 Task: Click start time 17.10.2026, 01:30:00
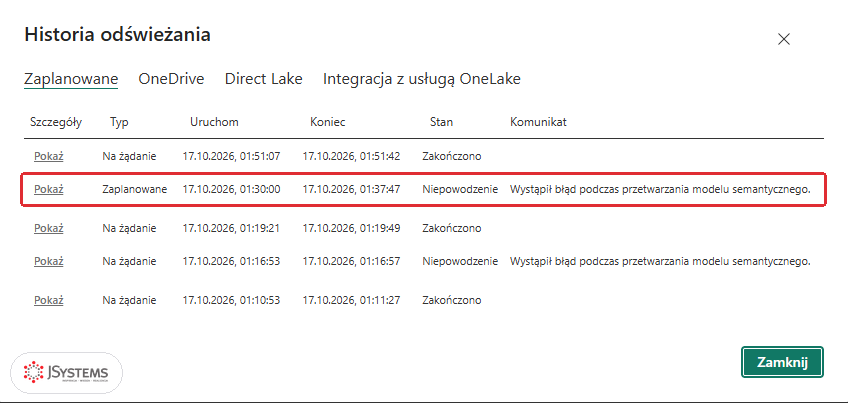click(x=231, y=189)
